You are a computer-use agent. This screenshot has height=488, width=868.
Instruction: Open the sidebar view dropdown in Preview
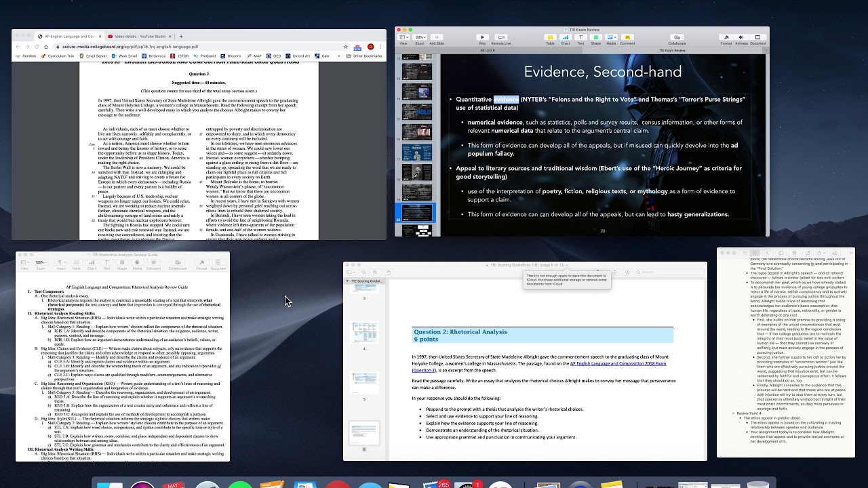(351, 272)
